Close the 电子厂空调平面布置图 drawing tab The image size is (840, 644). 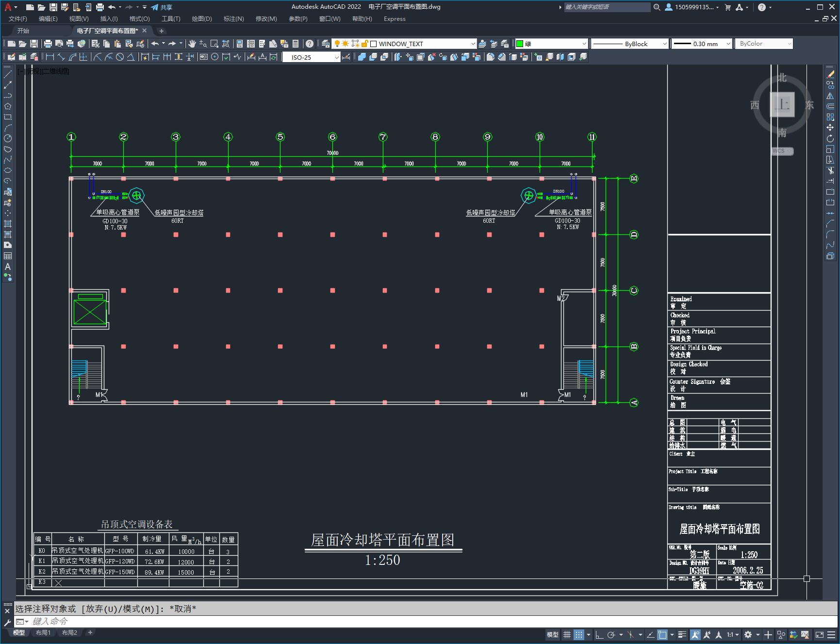coord(144,31)
